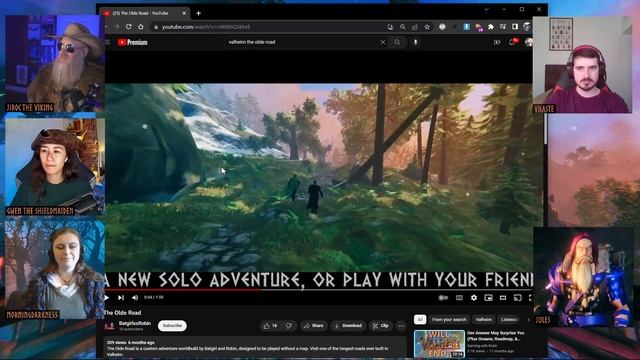Seek on the video progress bar
640x360 pixels.
[x=318, y=290]
